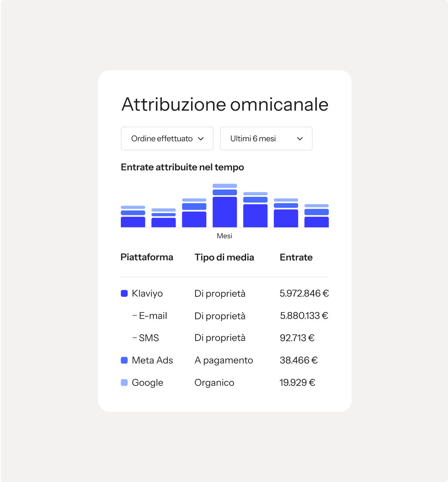Click the 92.713 € revenue value

click(297, 338)
